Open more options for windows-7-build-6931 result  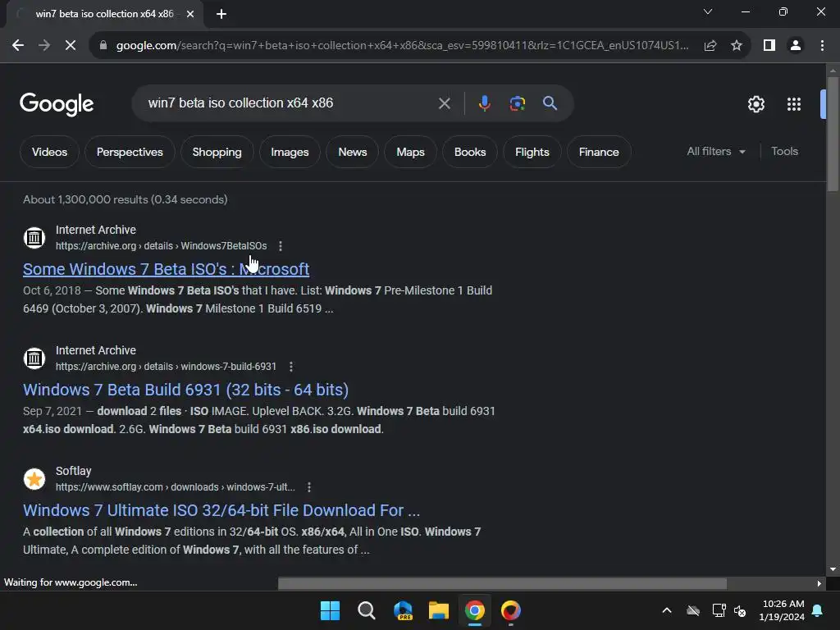pyautogui.click(x=291, y=367)
